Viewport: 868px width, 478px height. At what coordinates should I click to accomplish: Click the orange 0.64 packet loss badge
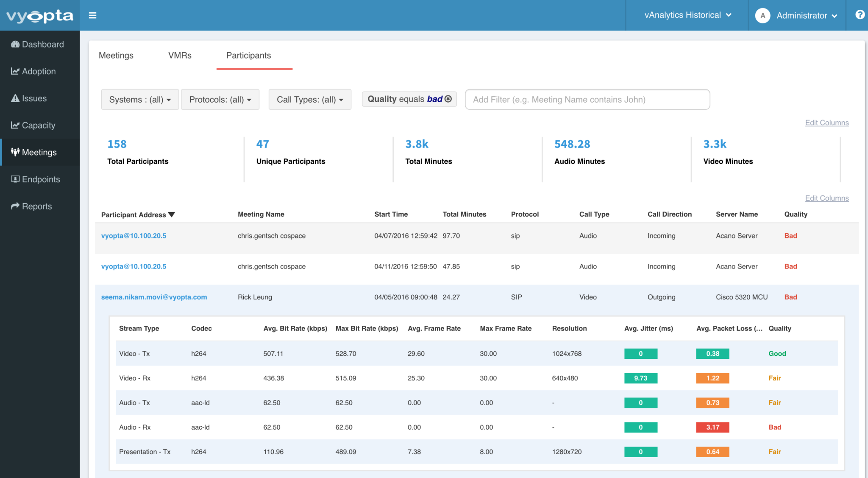[x=712, y=452]
